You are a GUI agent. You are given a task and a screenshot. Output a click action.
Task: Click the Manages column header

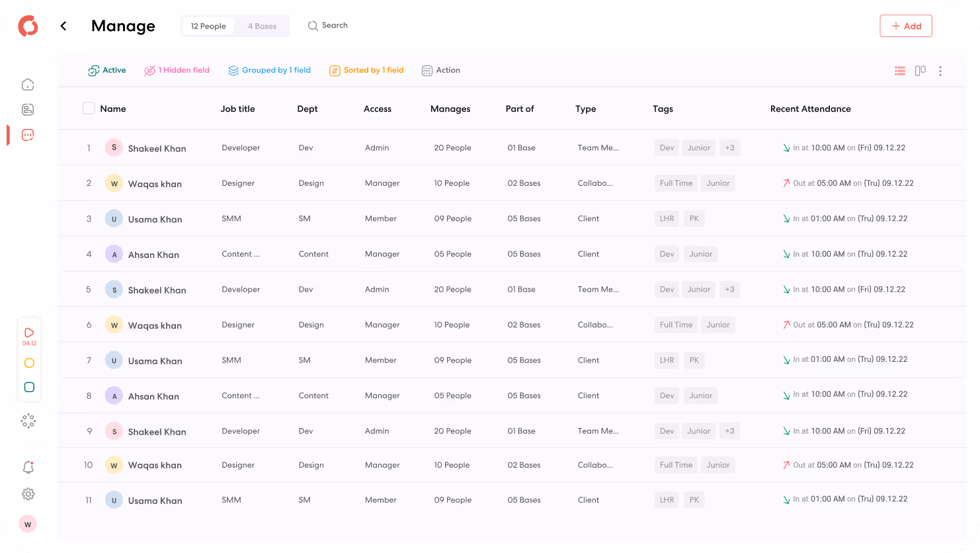(450, 109)
